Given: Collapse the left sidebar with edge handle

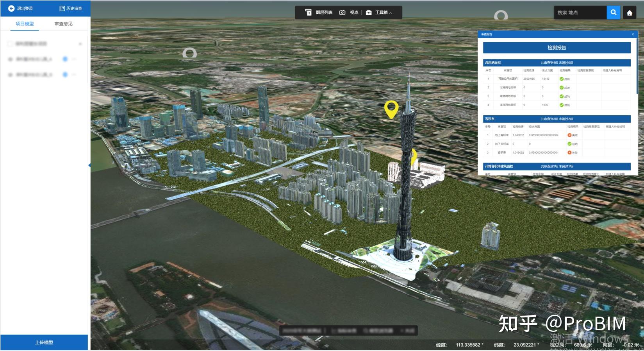Looking at the screenshot, I should [x=89, y=165].
